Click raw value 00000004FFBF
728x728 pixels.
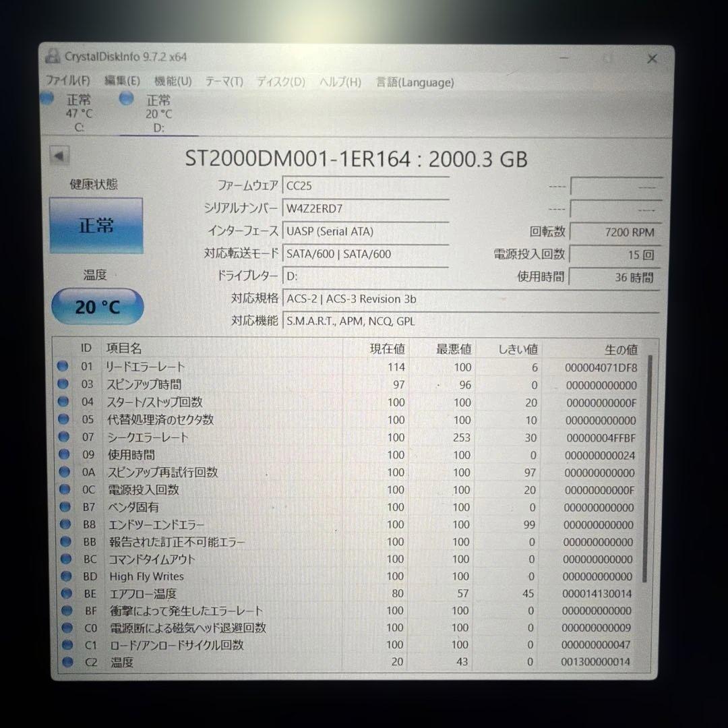(x=601, y=438)
